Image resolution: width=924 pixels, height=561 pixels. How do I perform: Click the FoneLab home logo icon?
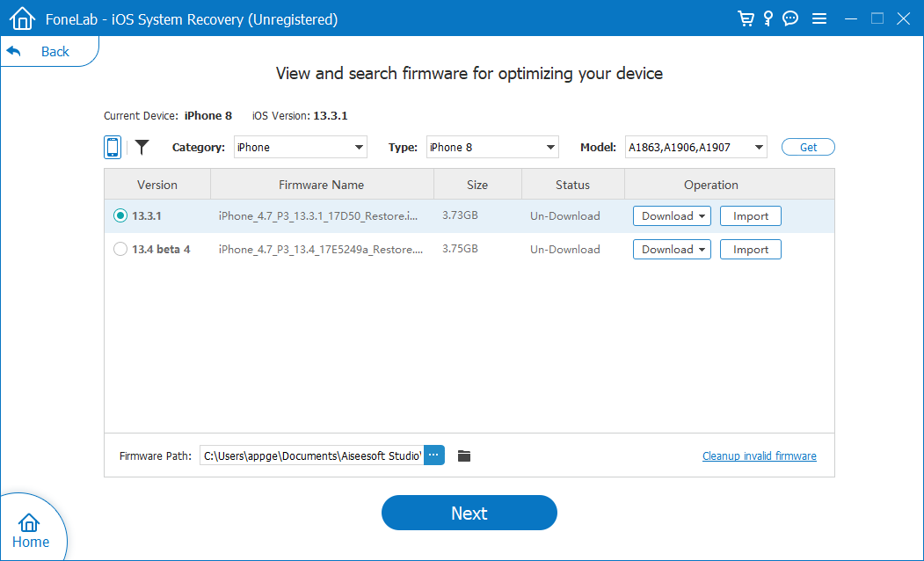[x=22, y=18]
